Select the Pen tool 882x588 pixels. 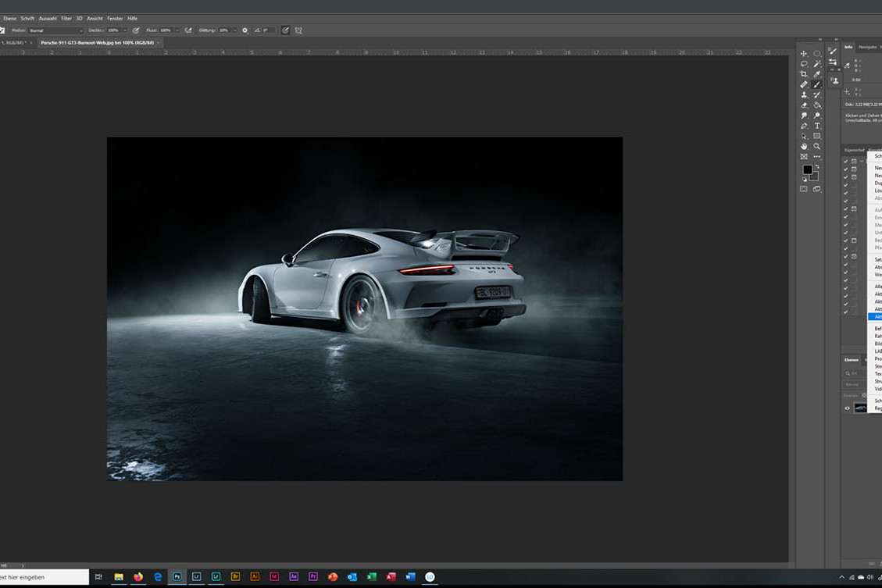coord(804,126)
